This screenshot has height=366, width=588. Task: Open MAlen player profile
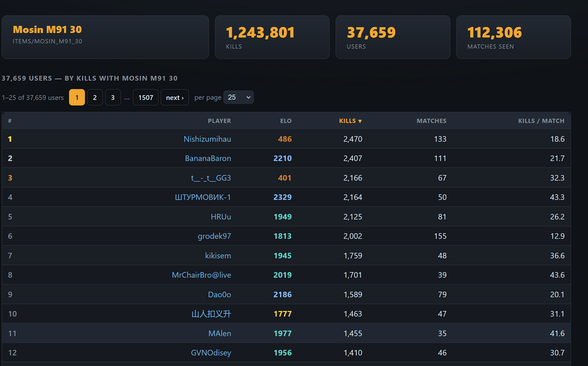pos(220,334)
